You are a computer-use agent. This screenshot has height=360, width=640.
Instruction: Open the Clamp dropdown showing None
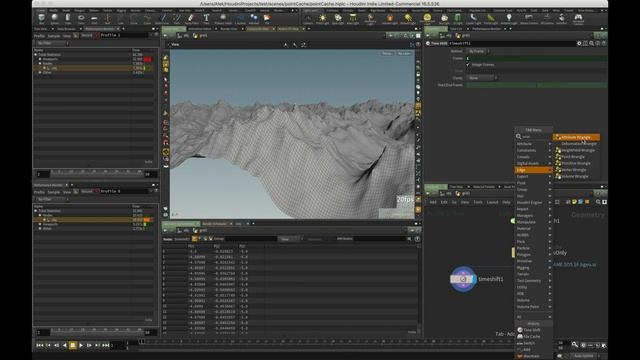pyautogui.click(x=482, y=78)
